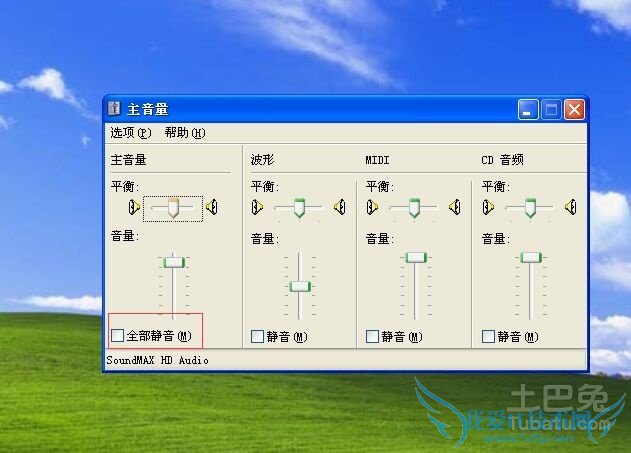This screenshot has height=453, width=631.
Task: Close the 主音量 window
Action: click(574, 109)
